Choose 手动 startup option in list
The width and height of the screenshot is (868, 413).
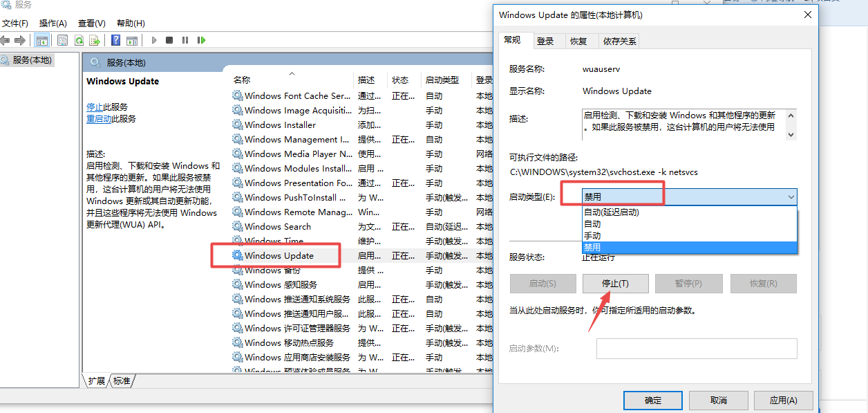coord(690,236)
